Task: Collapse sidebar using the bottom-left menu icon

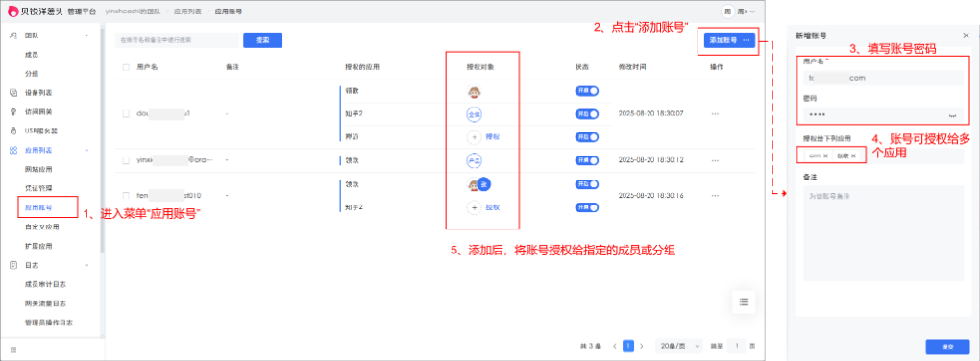Action: [13, 349]
